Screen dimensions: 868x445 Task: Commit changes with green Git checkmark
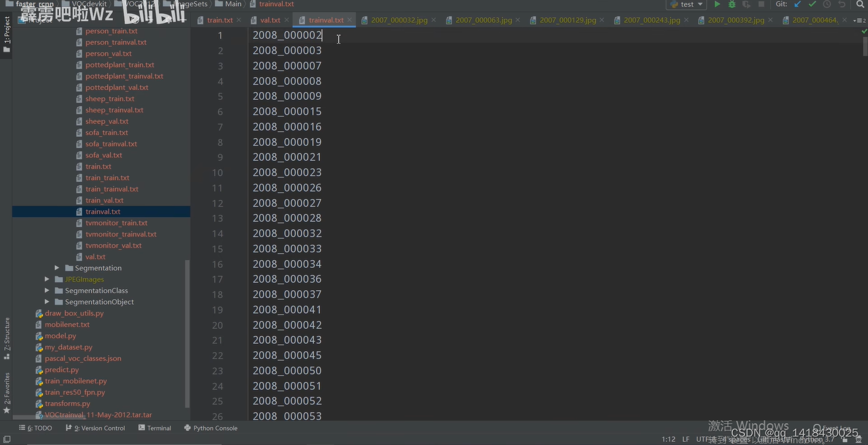coord(812,4)
